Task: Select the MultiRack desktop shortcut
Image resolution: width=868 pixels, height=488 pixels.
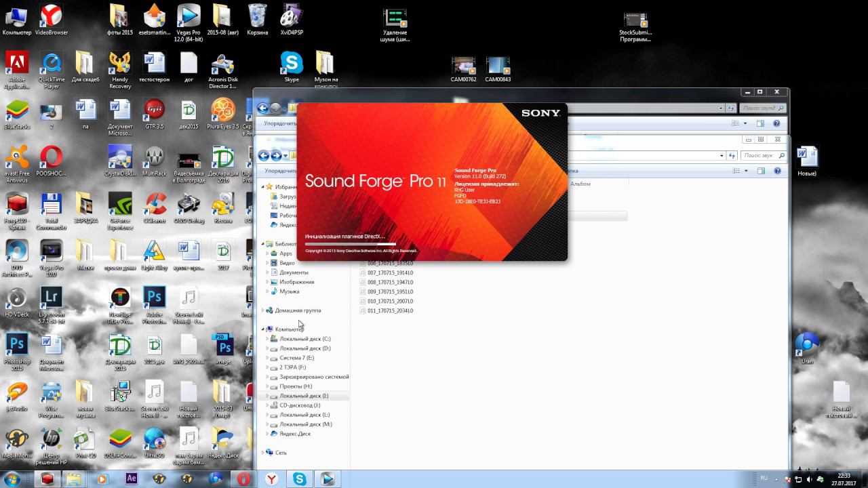Action: tap(154, 161)
